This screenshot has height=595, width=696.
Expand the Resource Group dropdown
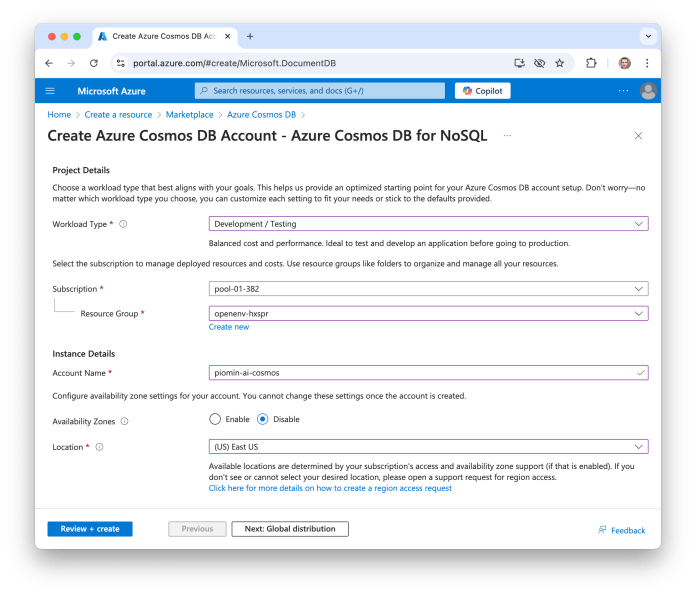tap(428, 313)
